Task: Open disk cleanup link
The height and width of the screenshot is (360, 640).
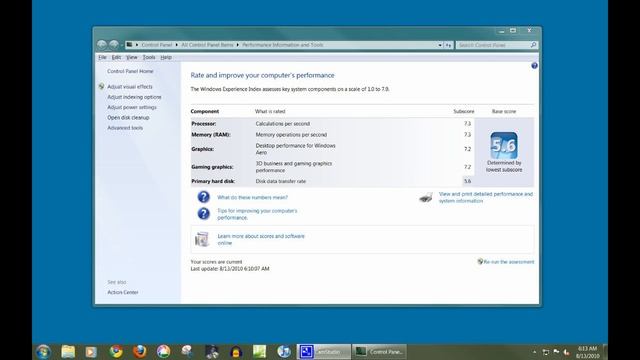Action: [x=128, y=118]
